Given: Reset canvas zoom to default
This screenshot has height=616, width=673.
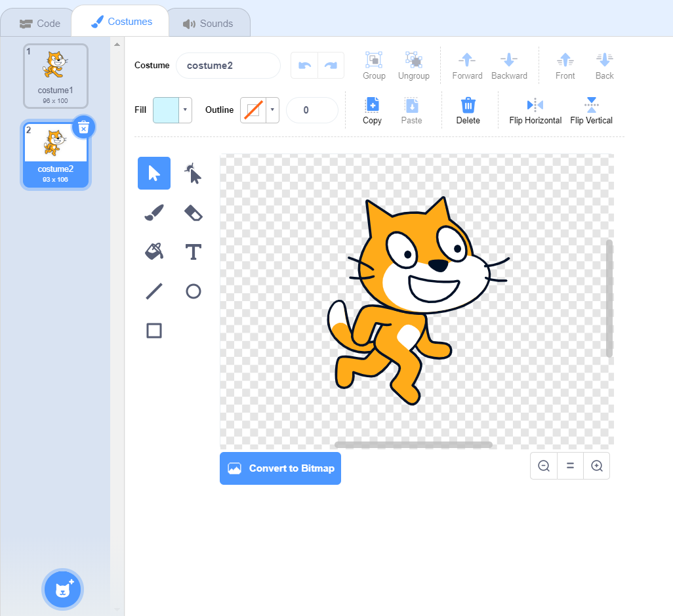Looking at the screenshot, I should coord(570,466).
